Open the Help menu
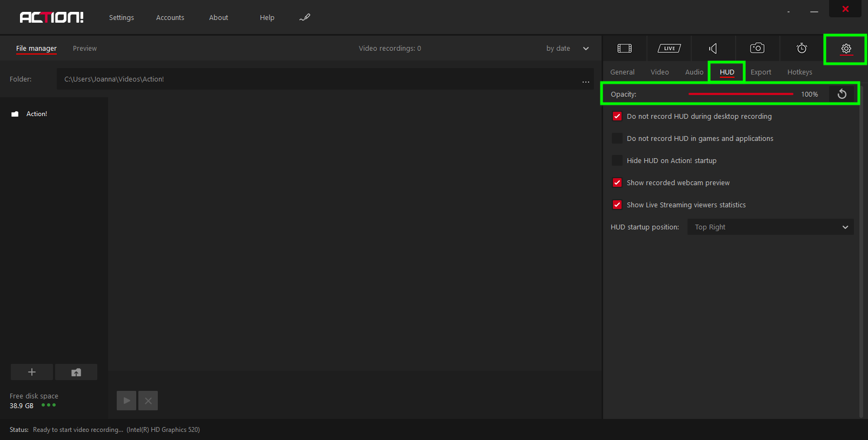Screen dimensions: 868x440 [x=267, y=18]
